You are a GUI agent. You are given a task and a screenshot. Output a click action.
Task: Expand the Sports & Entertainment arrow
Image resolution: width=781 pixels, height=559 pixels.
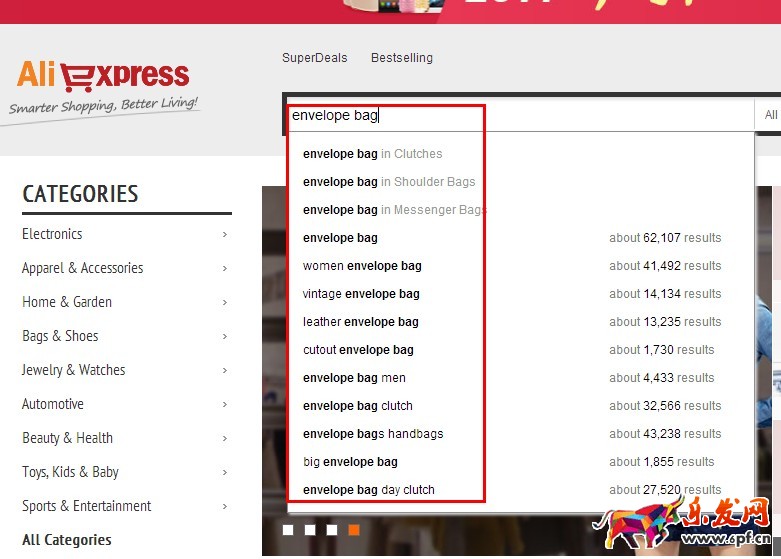point(224,506)
